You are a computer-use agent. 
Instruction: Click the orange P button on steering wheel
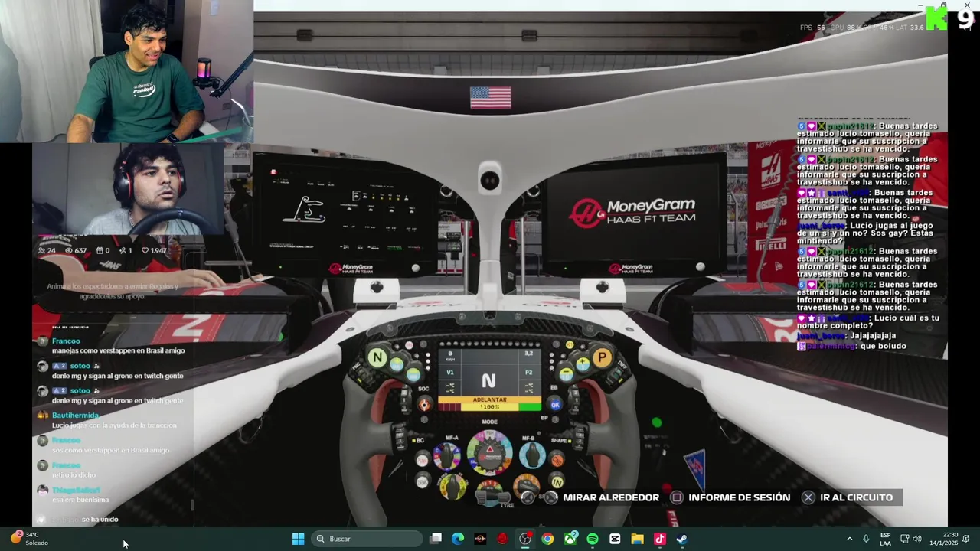602,357
